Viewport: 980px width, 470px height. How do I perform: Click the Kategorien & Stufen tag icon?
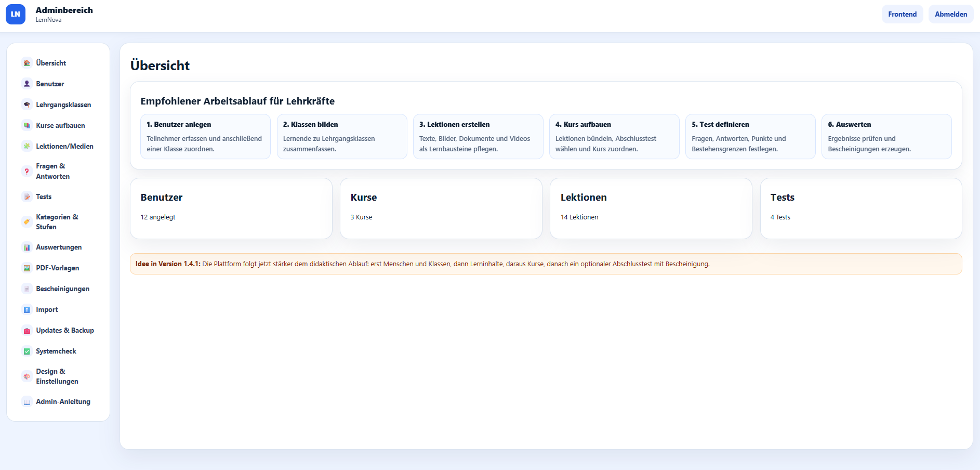tap(27, 222)
